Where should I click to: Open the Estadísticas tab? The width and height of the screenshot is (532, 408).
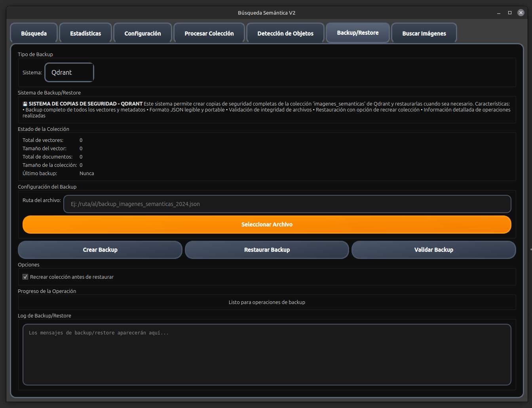[85, 33]
